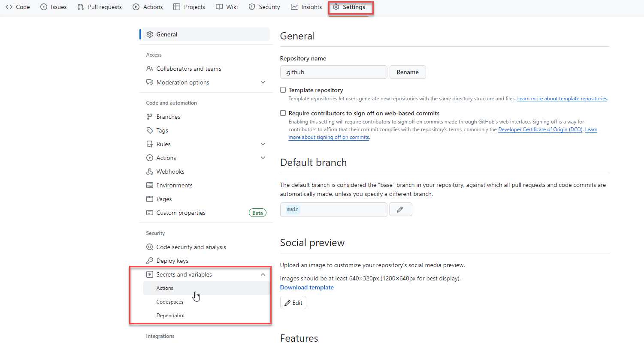This screenshot has width=644, height=343.
Task: Click the Custom properties note icon
Action: point(150,213)
